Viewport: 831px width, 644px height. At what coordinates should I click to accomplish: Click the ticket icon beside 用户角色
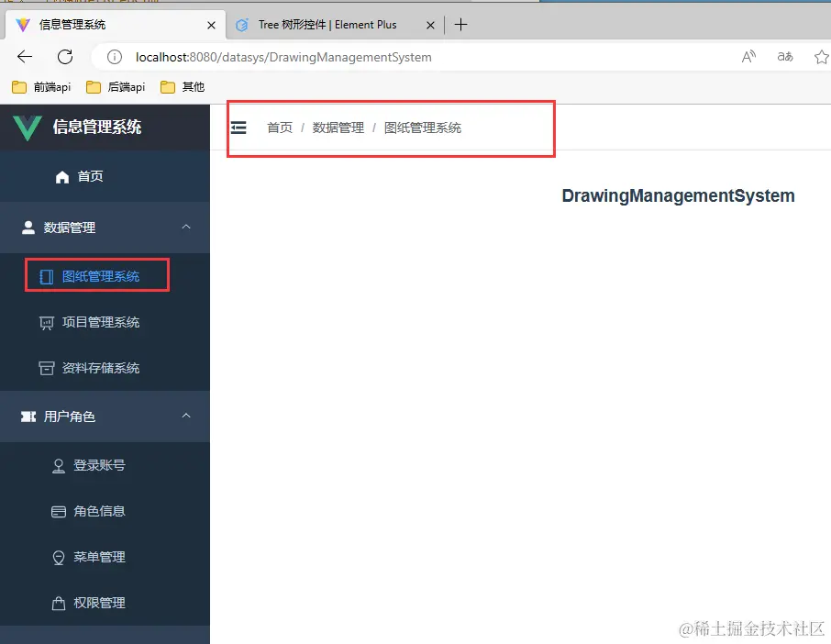coord(28,416)
